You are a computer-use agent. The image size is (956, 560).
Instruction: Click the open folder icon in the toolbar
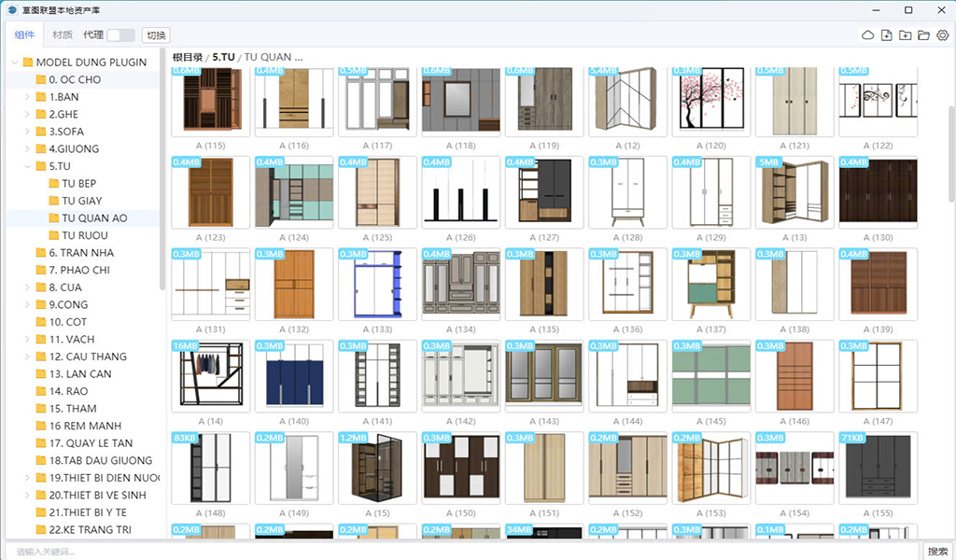pos(923,35)
